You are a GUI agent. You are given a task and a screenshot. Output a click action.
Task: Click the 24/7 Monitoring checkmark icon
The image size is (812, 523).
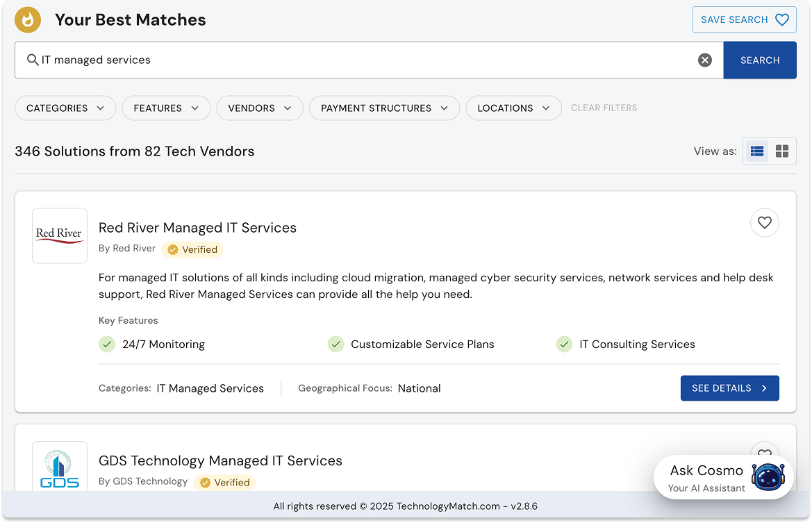point(107,344)
